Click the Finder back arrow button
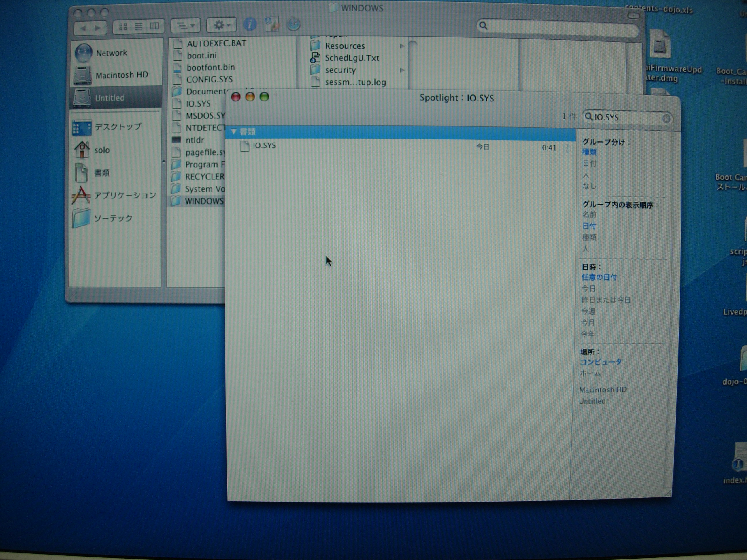This screenshot has width=747, height=560. pos(83,28)
